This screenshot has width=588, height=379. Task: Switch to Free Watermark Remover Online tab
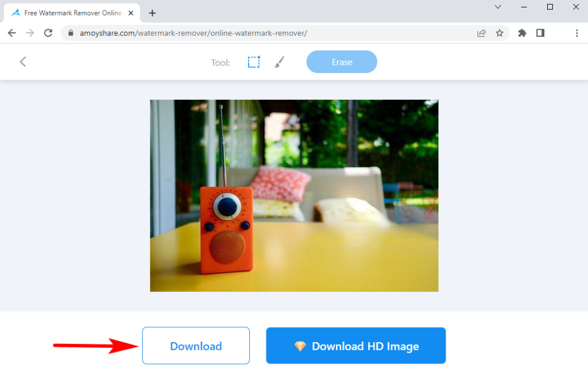(69, 13)
